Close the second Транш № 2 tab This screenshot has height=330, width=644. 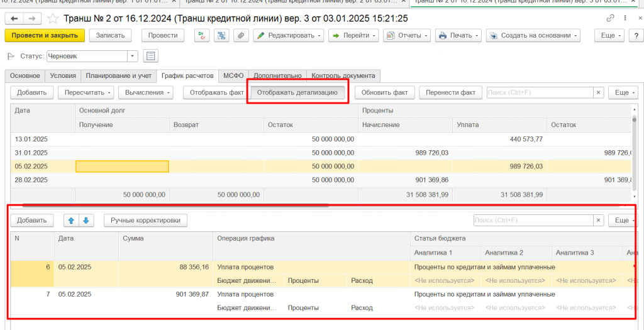pos(402,2)
